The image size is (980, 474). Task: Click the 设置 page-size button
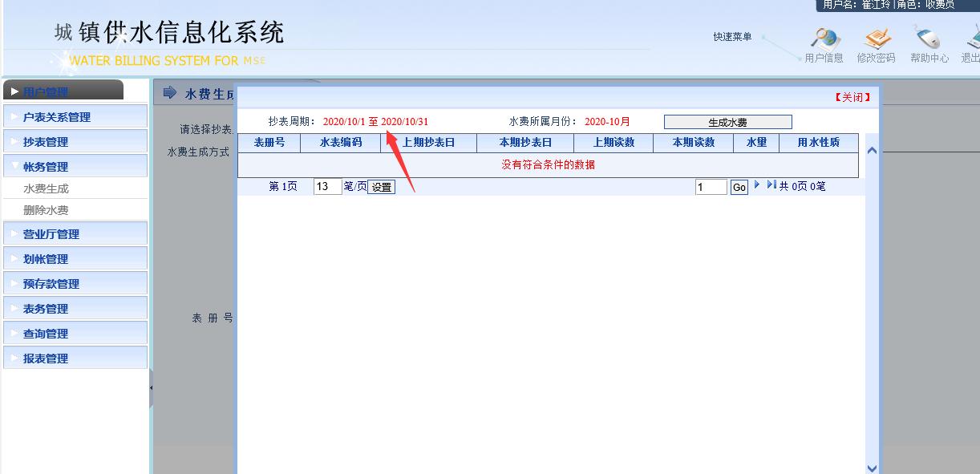coord(380,186)
